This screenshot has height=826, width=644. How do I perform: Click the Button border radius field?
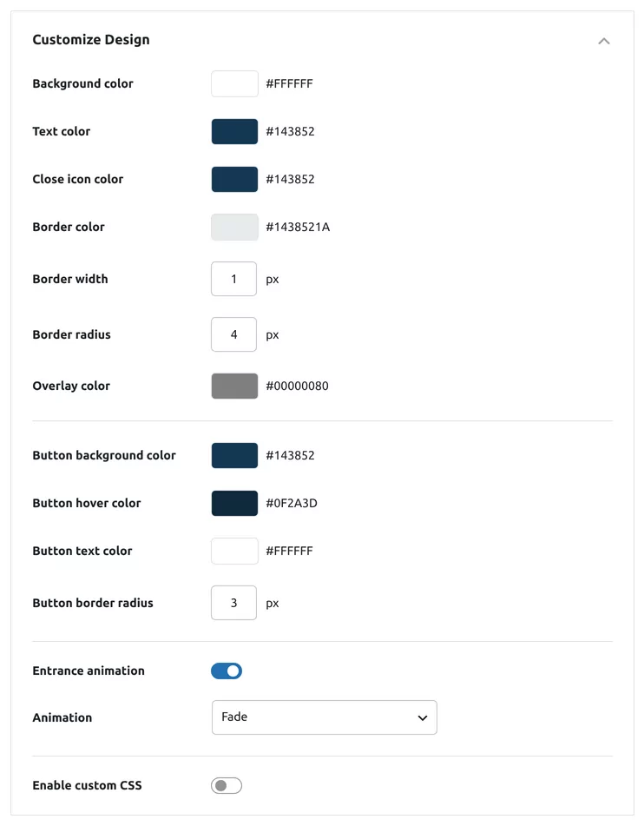pos(233,603)
